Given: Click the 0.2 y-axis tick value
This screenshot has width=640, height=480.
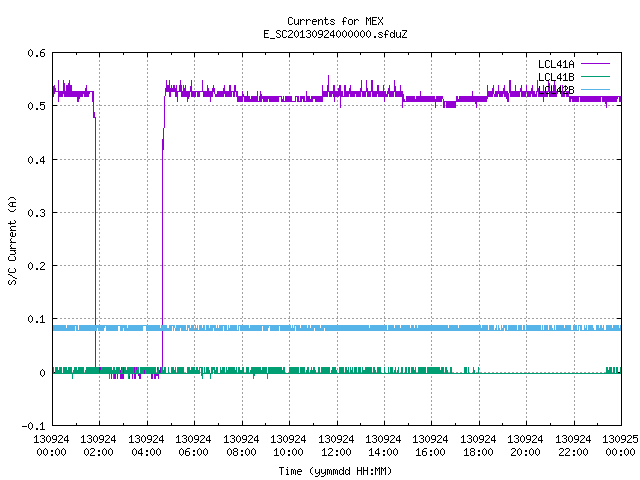Looking at the screenshot, I should (x=36, y=266).
